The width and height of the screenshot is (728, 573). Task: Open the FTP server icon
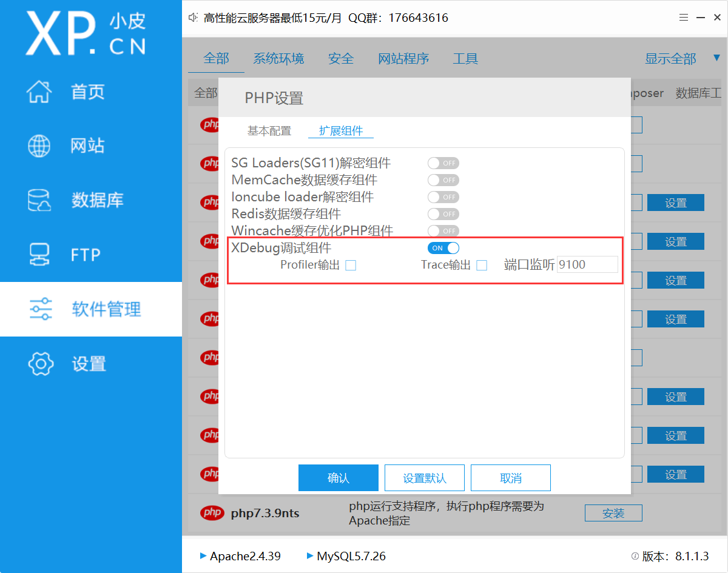(41, 255)
